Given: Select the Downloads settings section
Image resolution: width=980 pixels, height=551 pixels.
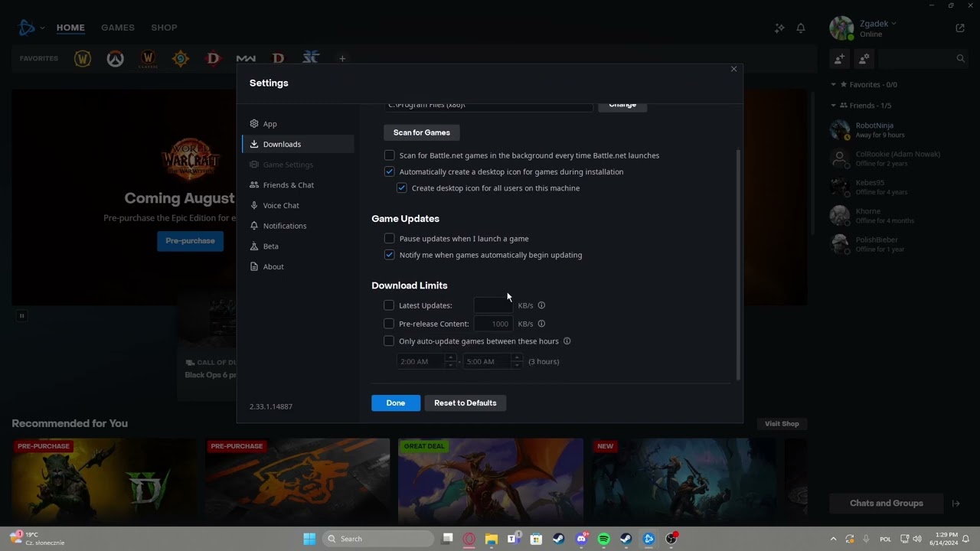Looking at the screenshot, I should [x=299, y=144].
